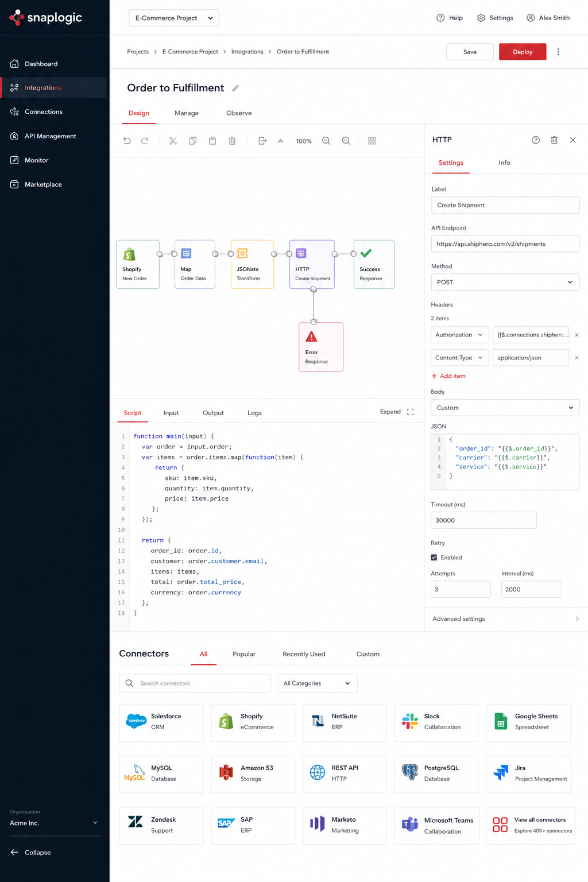Add the Salesforce CRM connector

(161, 722)
